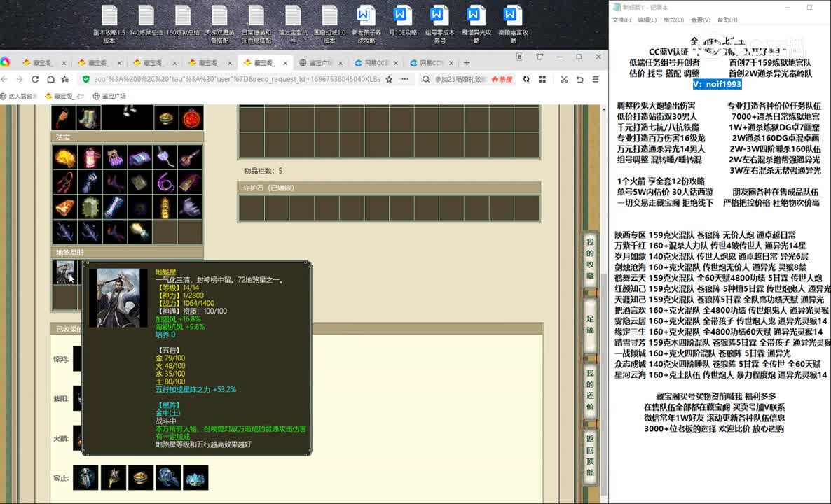Click the 返回顶部 side button
831x504 pixels.
click(590, 457)
